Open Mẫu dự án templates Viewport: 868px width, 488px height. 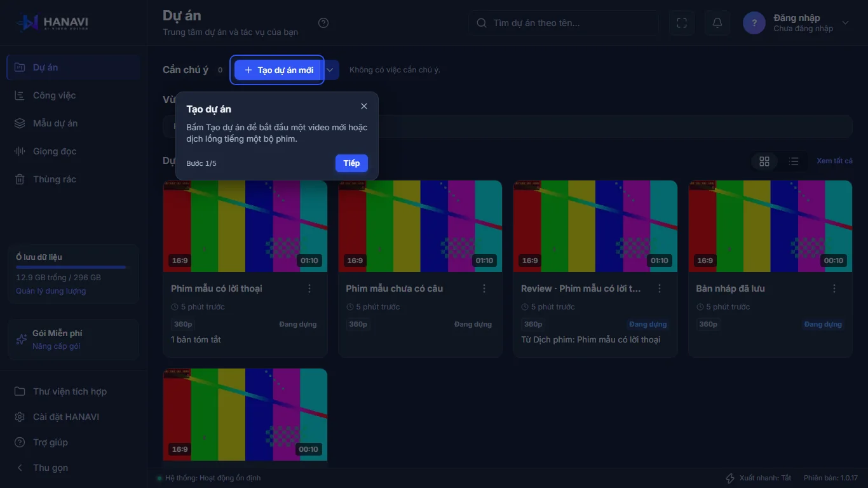[74, 123]
